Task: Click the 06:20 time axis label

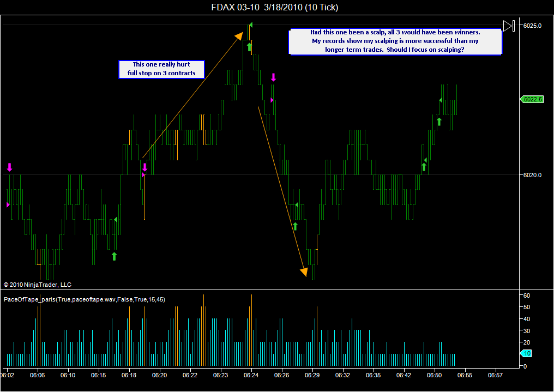Action: coord(159,375)
